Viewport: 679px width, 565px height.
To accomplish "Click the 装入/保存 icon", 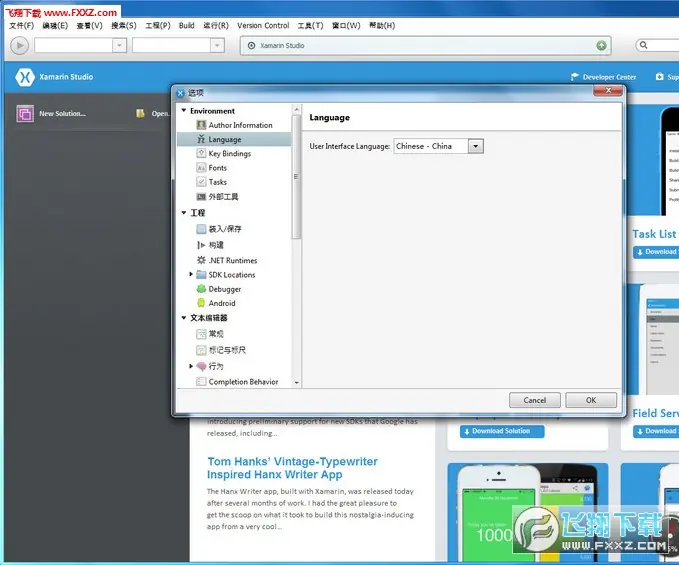I will pos(201,229).
